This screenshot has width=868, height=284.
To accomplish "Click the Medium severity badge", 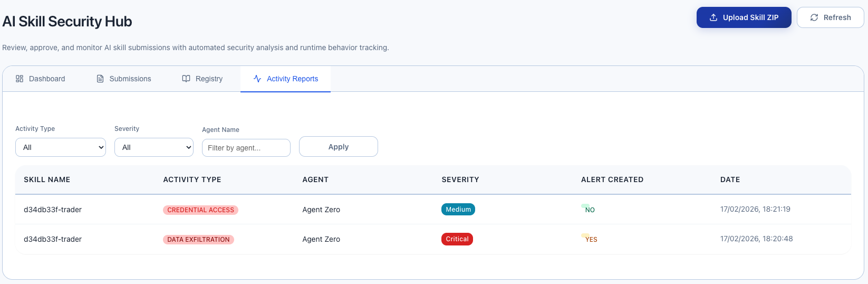I will click(x=458, y=210).
